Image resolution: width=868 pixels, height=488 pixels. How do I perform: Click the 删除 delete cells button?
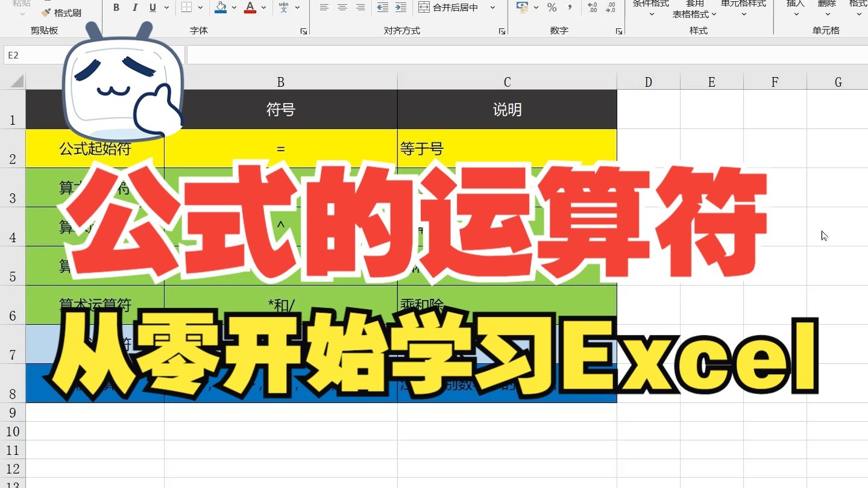(826, 9)
